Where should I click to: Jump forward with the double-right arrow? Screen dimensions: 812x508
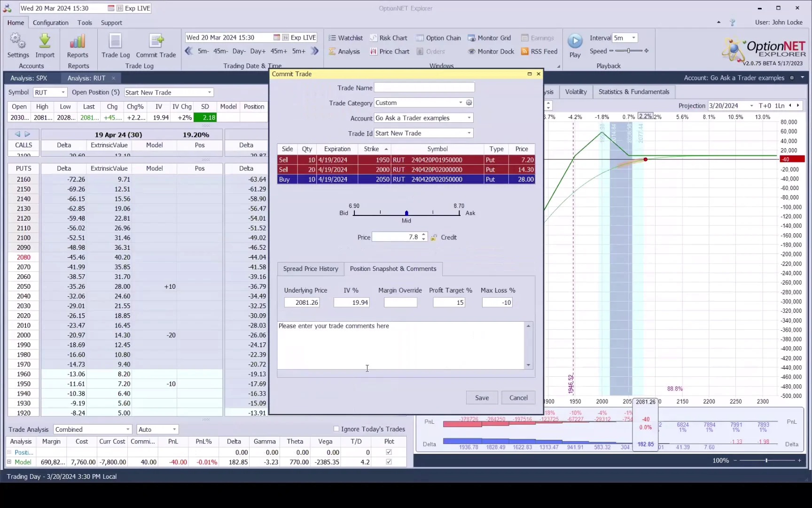pos(315,51)
